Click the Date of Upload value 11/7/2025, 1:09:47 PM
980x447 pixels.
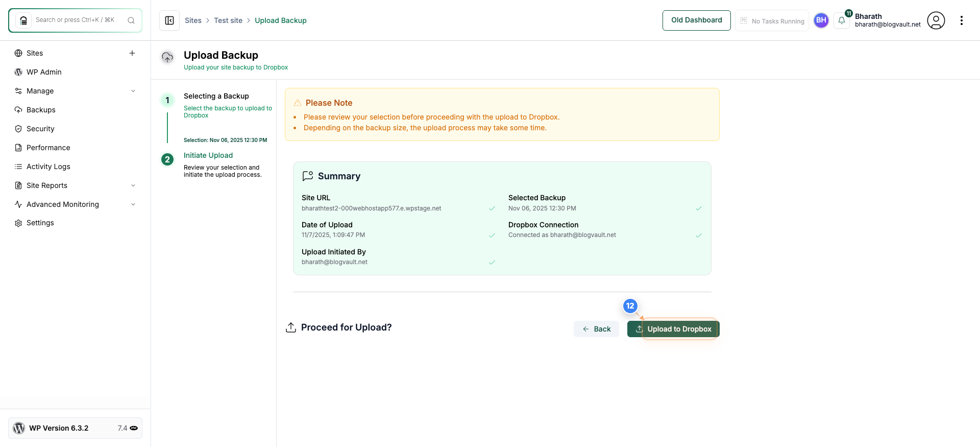333,235
